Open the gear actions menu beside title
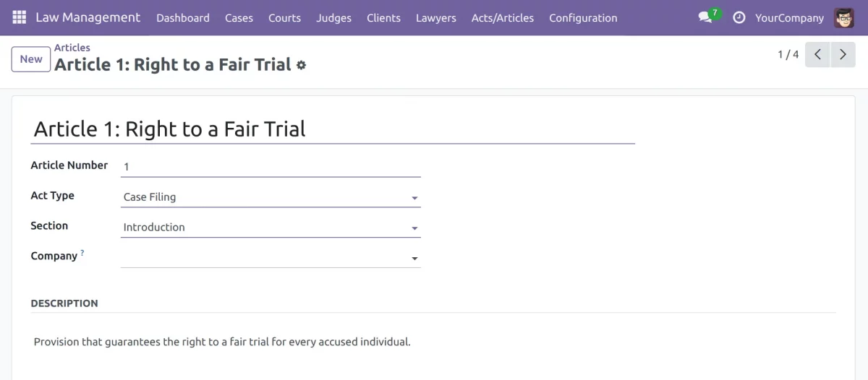Screen dimensions: 868x380 302,65
